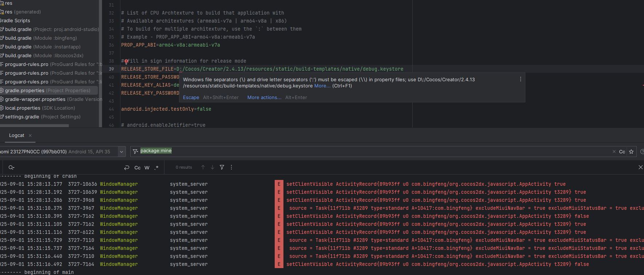Open gradle.properties in project tree
Viewport: 644px width, 275px height.
25,90
